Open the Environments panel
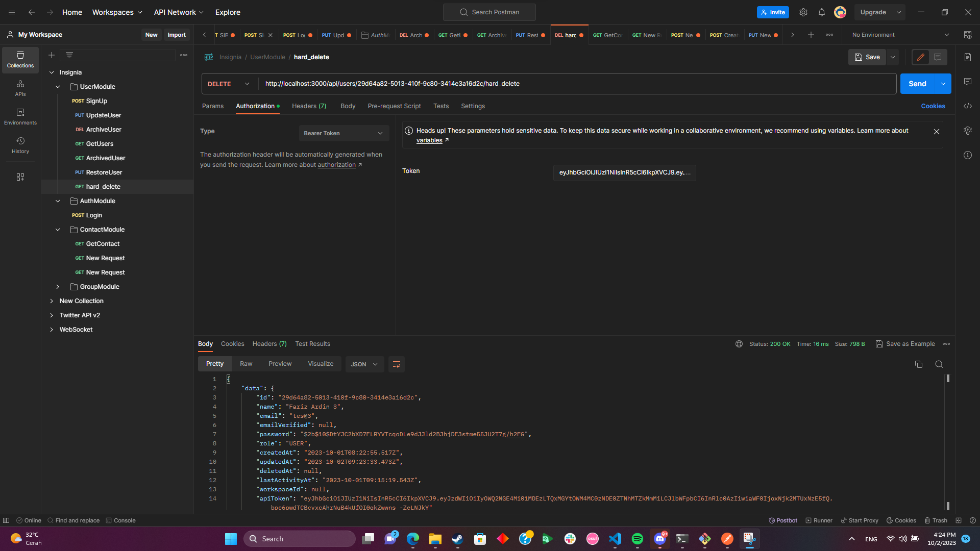 click(20, 116)
